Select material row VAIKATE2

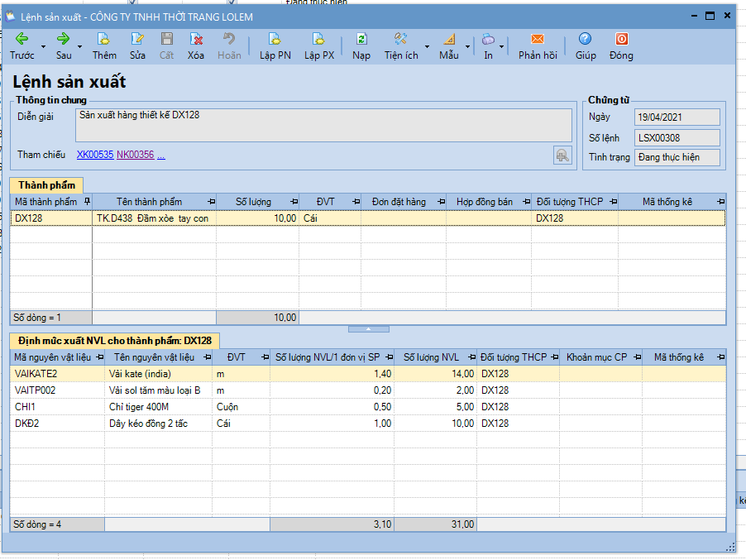pyautogui.click(x=368, y=374)
